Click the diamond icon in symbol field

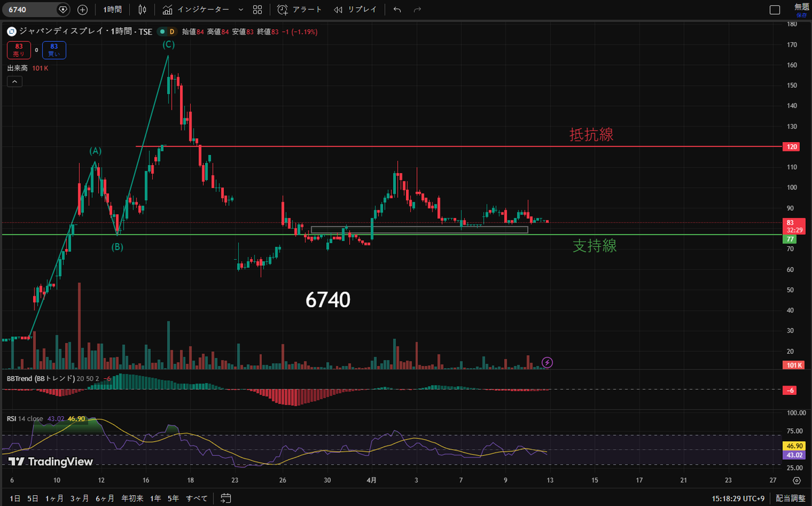[62, 10]
